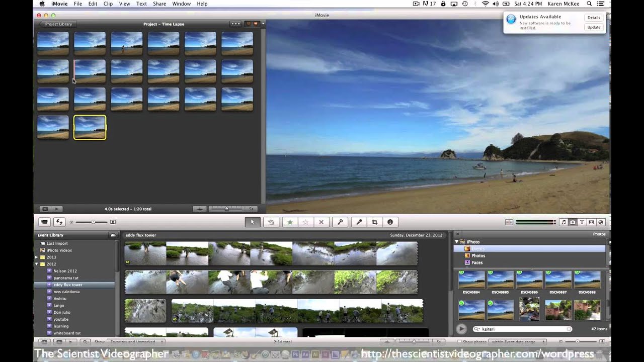Screen dimensions: 644x362
Task: Mark selection as favorite with green star
Action: click(x=290, y=222)
